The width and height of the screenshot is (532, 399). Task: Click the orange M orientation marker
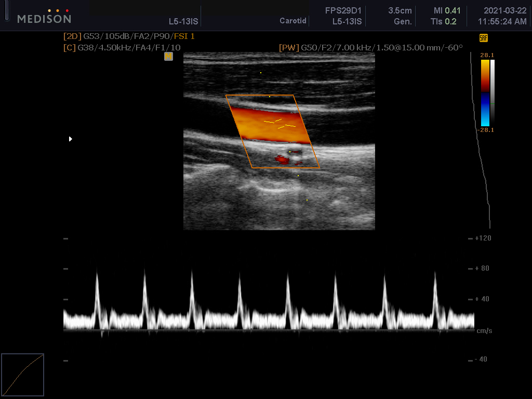coord(168,57)
